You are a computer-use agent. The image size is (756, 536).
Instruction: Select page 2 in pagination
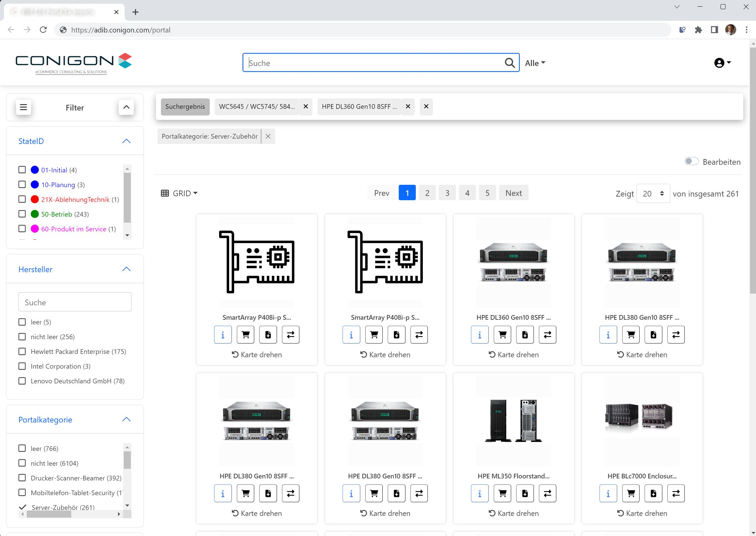pyautogui.click(x=427, y=193)
